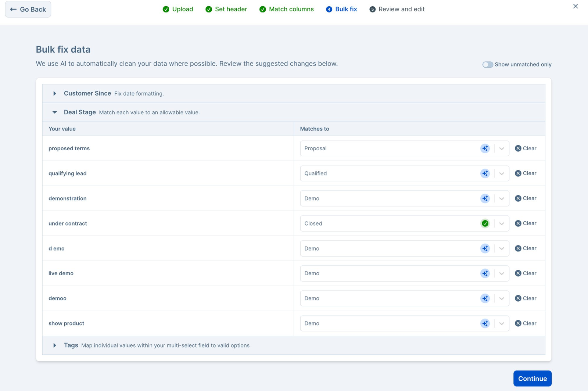Screen dimensions: 588x391
Task: Clear the match for qualifying lead
Action: (x=526, y=173)
